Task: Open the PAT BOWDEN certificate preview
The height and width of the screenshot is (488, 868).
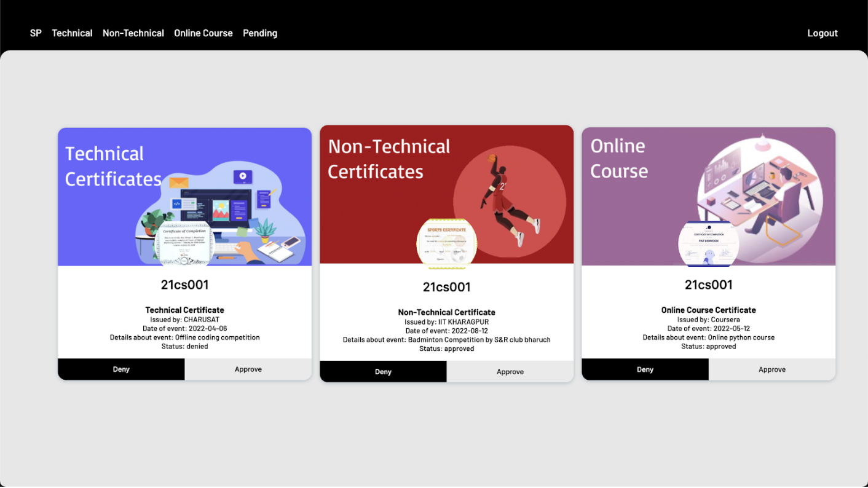Action: tap(708, 242)
